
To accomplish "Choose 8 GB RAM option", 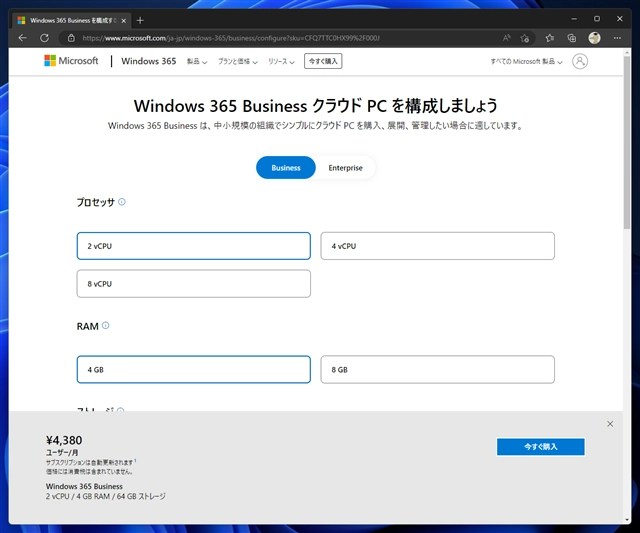I will pos(437,369).
